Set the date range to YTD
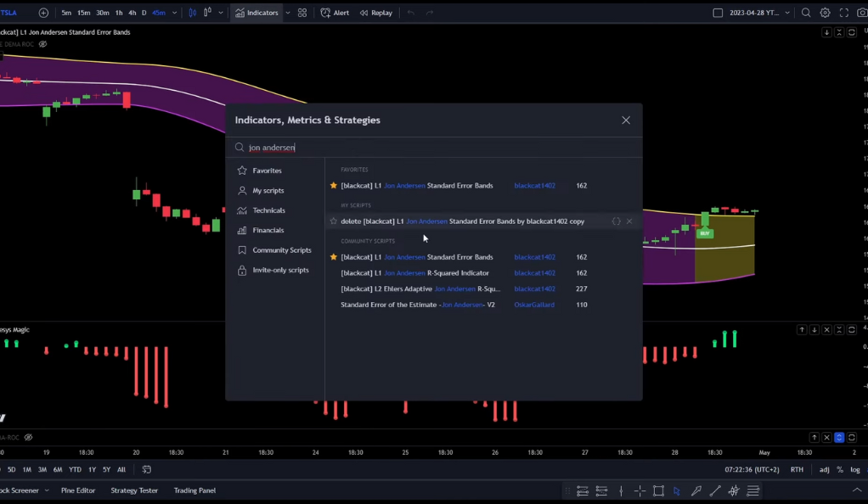868x504 pixels. point(75,470)
